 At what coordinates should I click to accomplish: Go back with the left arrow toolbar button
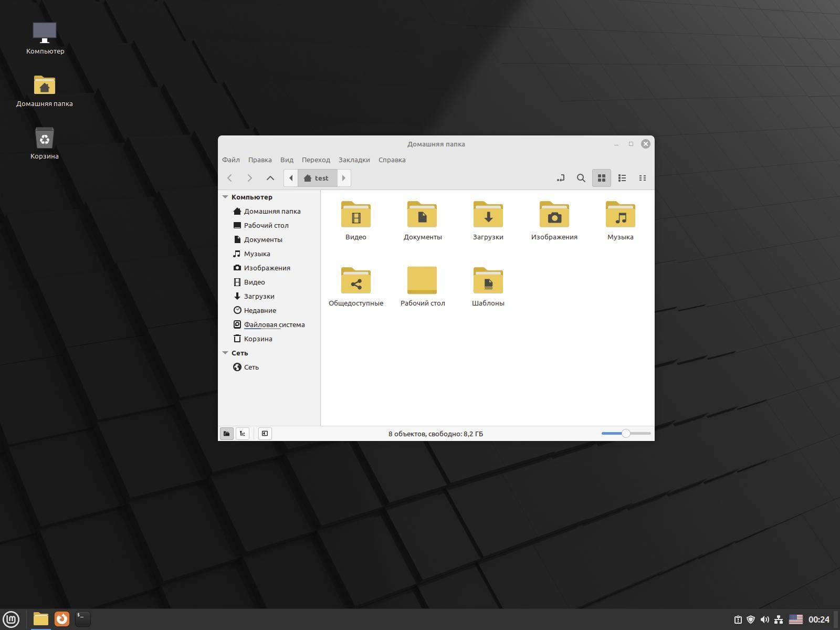(x=229, y=178)
